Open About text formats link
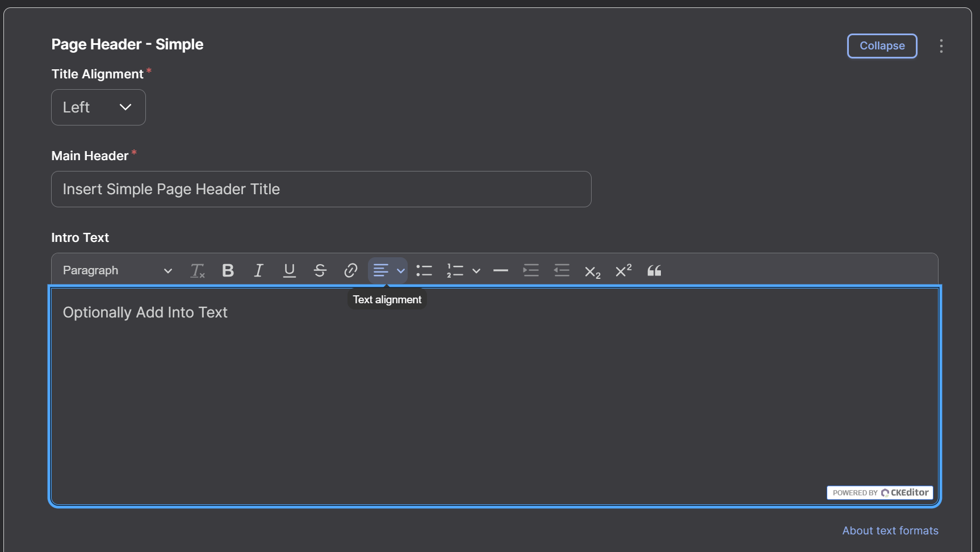 (x=890, y=530)
